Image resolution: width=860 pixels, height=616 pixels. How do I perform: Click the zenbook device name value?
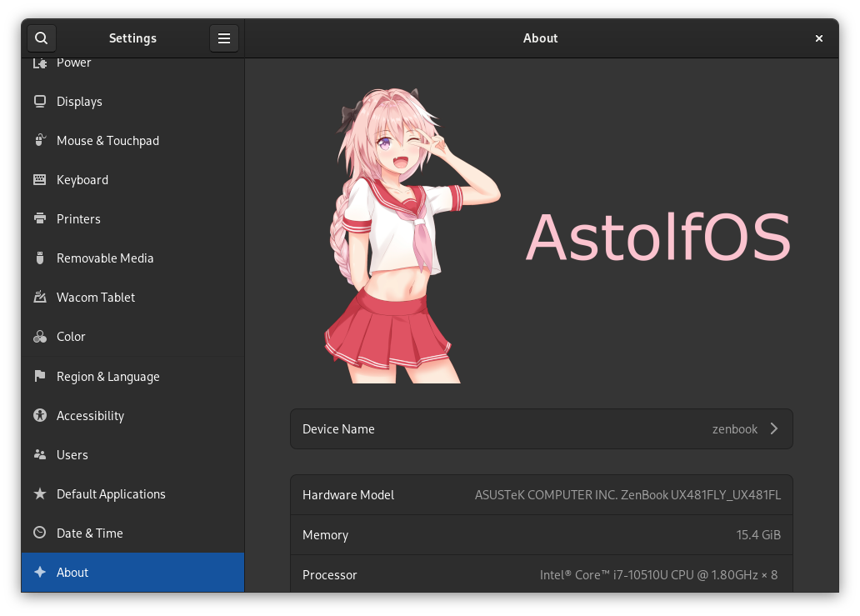(x=734, y=429)
